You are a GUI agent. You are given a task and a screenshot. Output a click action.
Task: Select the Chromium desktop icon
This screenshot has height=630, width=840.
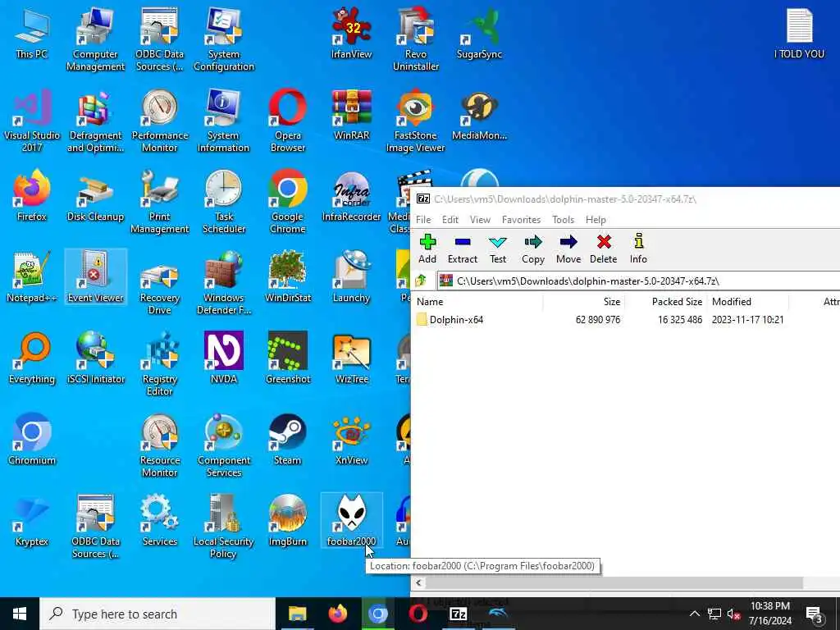coord(32,440)
